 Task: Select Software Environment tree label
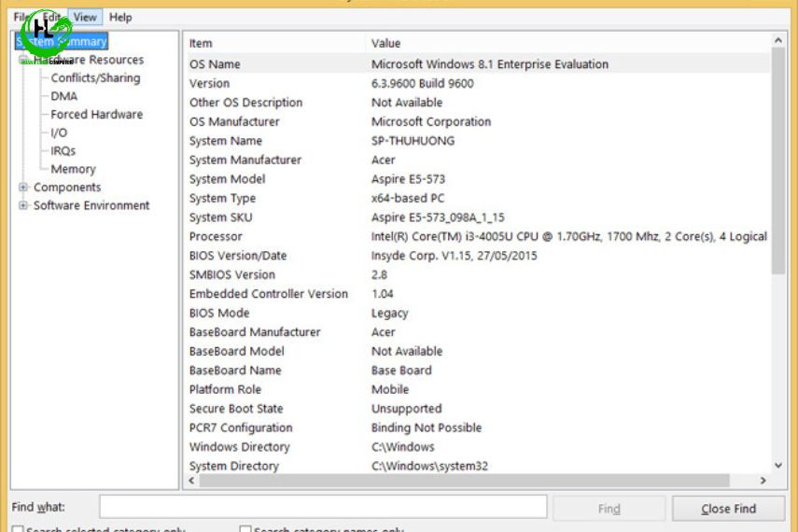click(x=91, y=205)
